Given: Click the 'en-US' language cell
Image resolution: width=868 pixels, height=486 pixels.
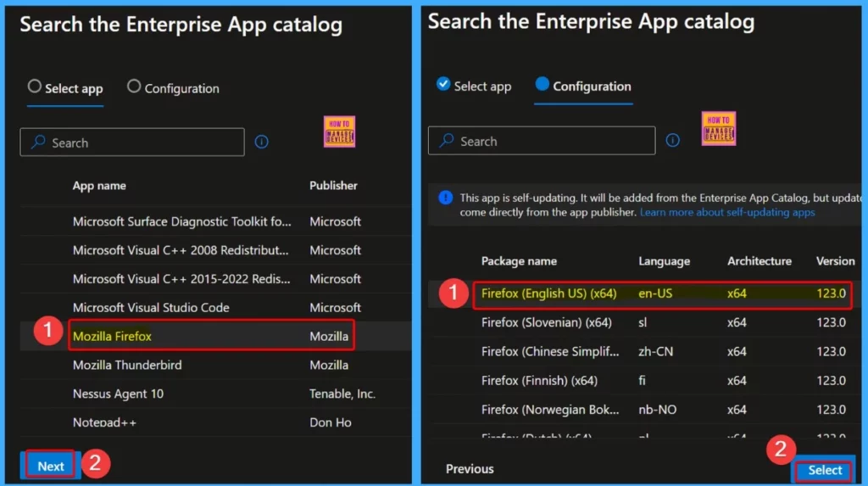Looking at the screenshot, I should (x=655, y=293).
